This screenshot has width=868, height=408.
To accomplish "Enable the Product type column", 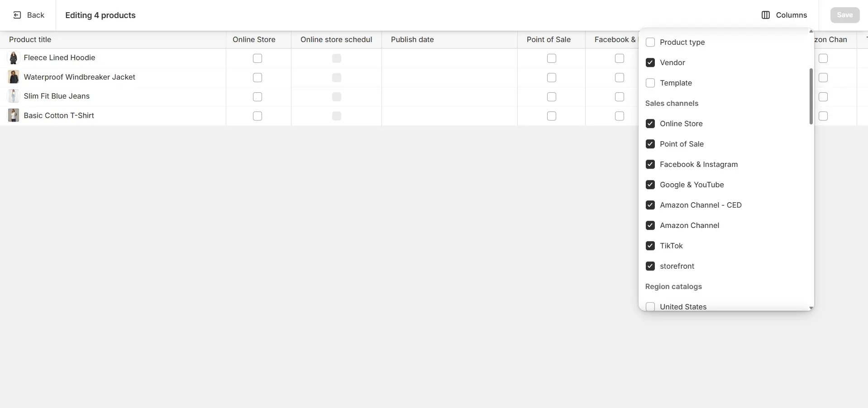I will (x=650, y=42).
